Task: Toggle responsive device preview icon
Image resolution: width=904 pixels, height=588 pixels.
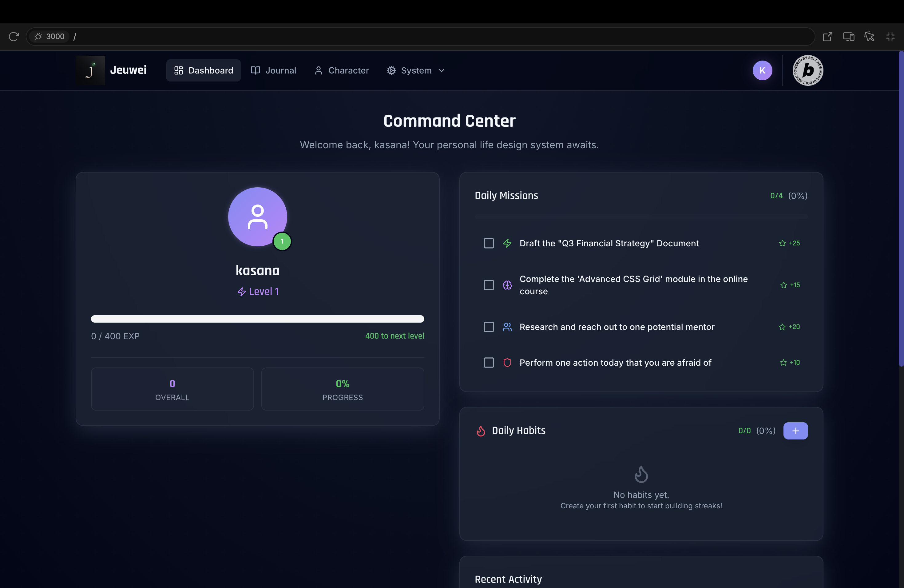Action: tap(849, 37)
